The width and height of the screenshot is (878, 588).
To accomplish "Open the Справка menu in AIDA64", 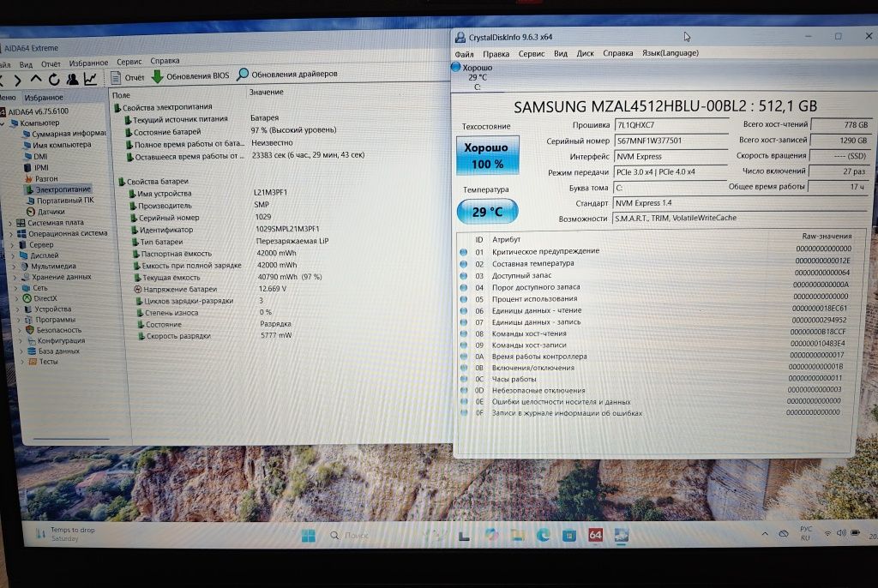I will [x=165, y=61].
